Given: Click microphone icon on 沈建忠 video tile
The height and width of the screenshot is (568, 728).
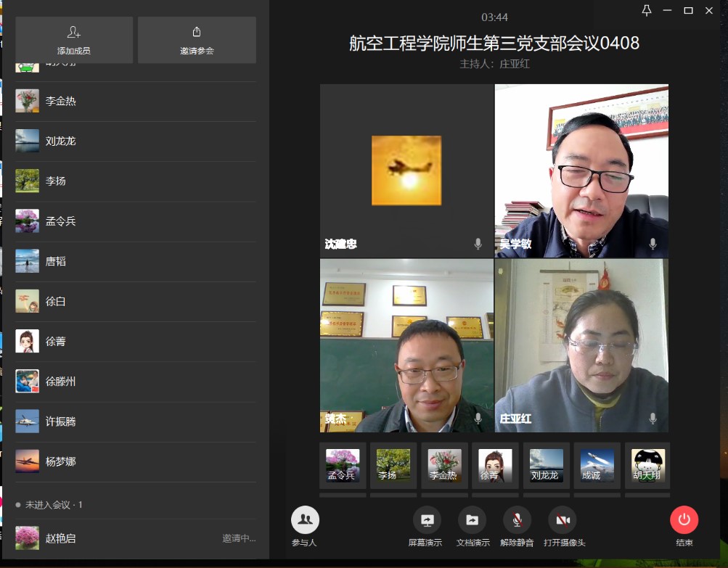Looking at the screenshot, I should pos(478,244).
